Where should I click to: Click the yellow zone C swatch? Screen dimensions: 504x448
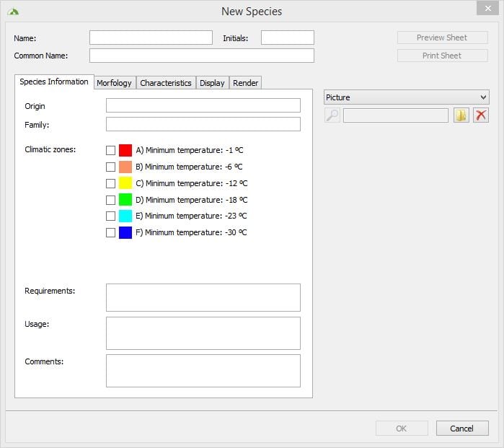coord(125,183)
